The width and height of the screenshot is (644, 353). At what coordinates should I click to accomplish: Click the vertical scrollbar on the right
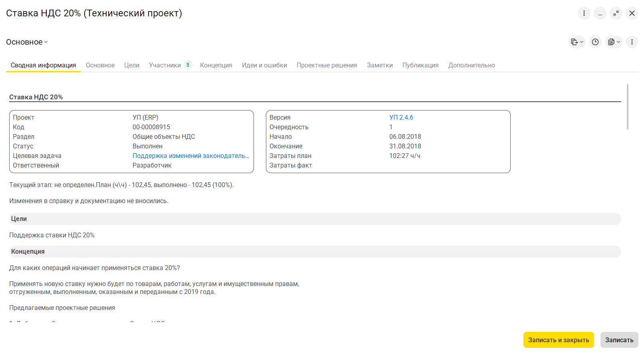pos(628,107)
